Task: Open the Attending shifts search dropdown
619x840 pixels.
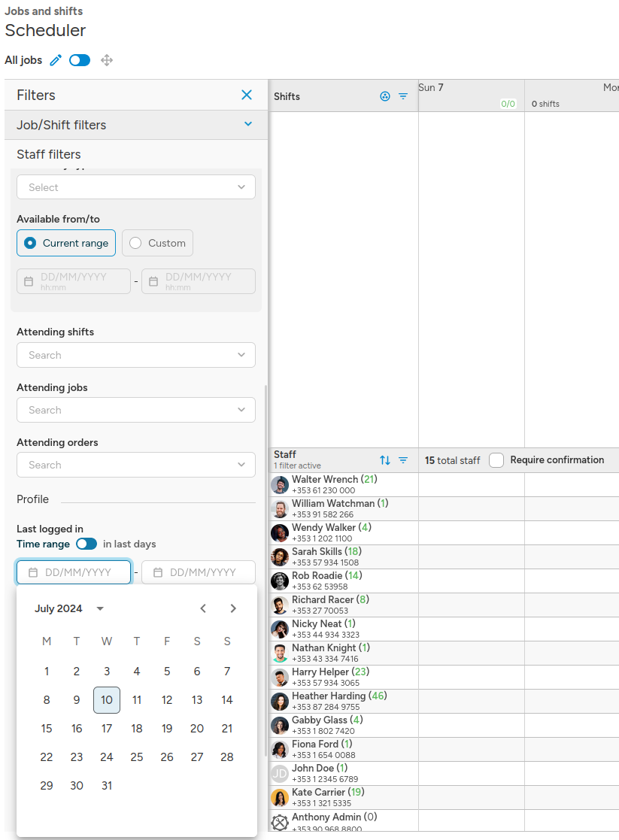Action: [136, 355]
